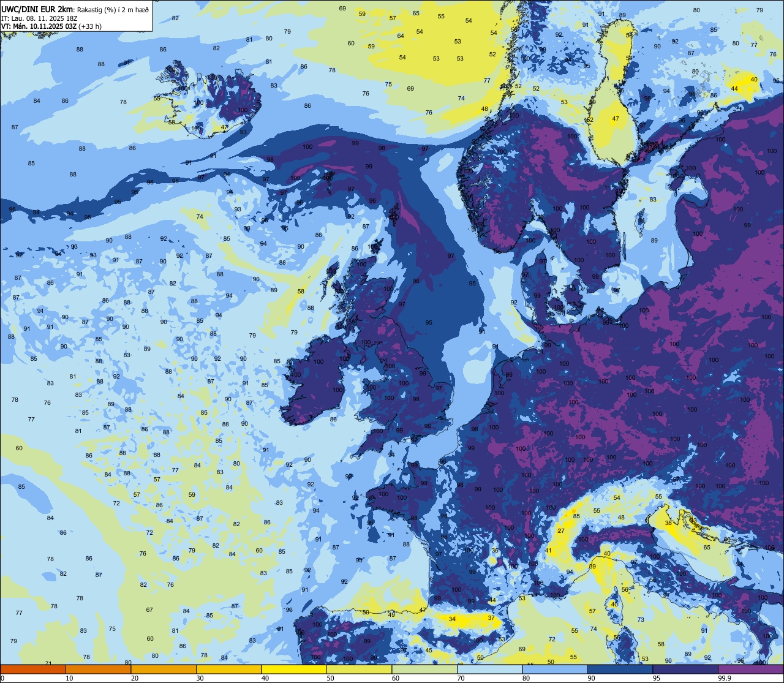Select the 30–40 amber legend swatch
Screen dimensions: 784x683
click(228, 669)
